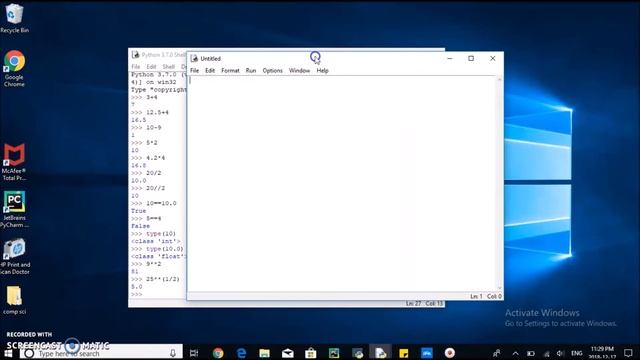Viewport: 640px width, 360px height.
Task: Open Photos app from taskbar
Action: coord(334,353)
